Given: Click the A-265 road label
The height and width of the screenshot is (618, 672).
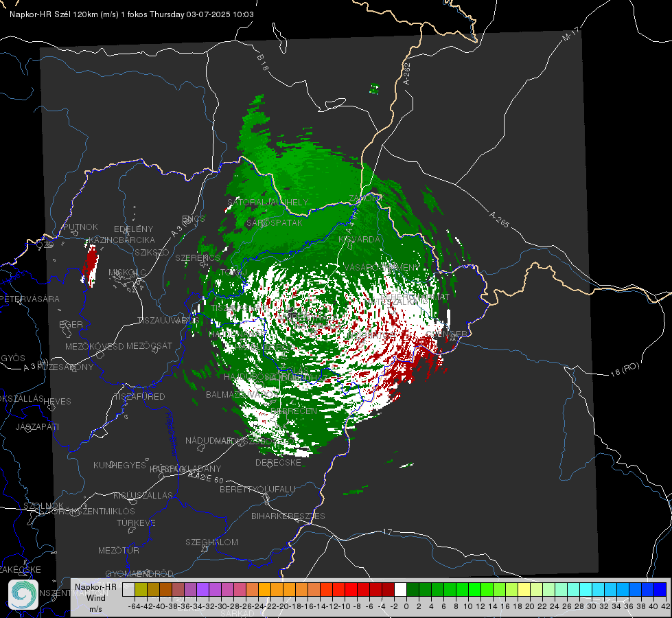Looking at the screenshot, I should tap(499, 220).
